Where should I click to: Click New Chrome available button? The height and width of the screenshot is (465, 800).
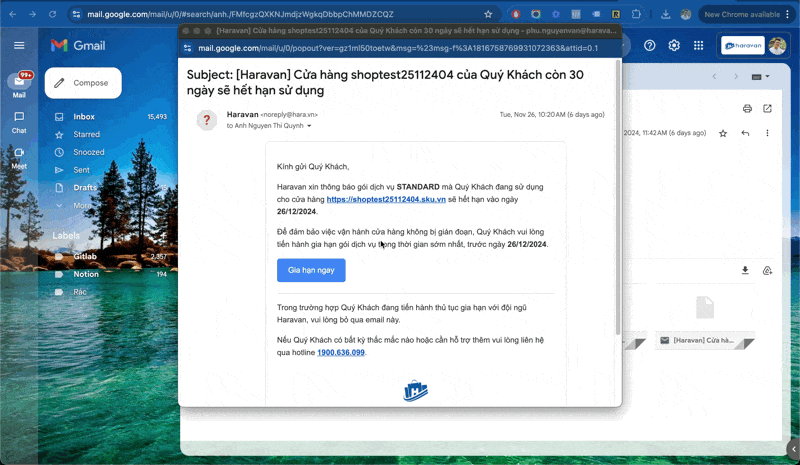pos(742,14)
